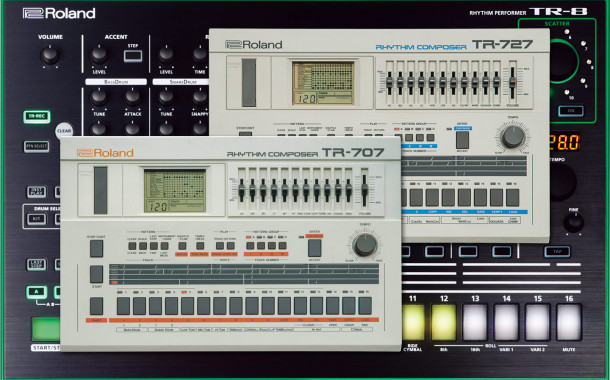The width and height of the screenshot is (610, 380).
Task: Move the TR-707 VOLUME fader
Action: pos(365,189)
